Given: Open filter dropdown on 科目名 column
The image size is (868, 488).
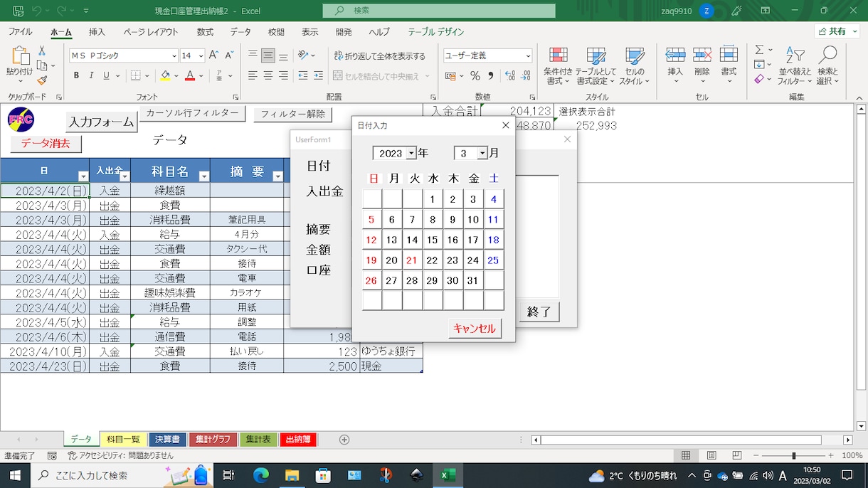Looking at the screenshot, I should pyautogui.click(x=204, y=176).
